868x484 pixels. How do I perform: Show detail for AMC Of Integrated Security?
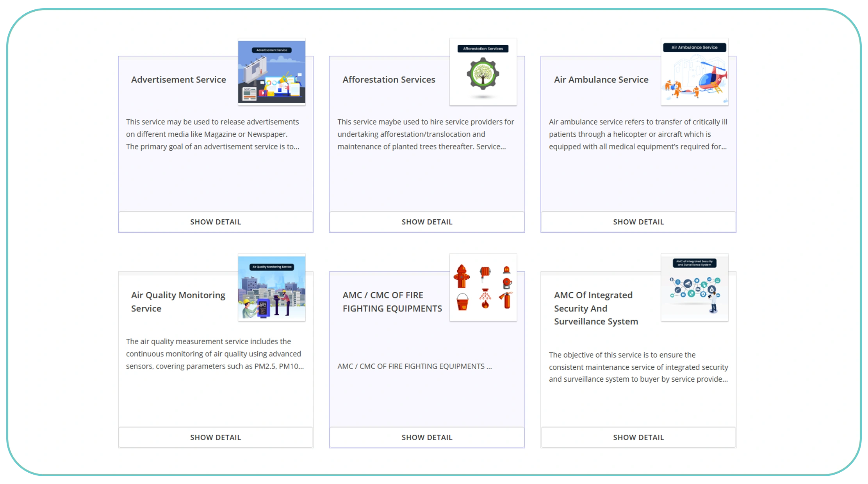638,437
